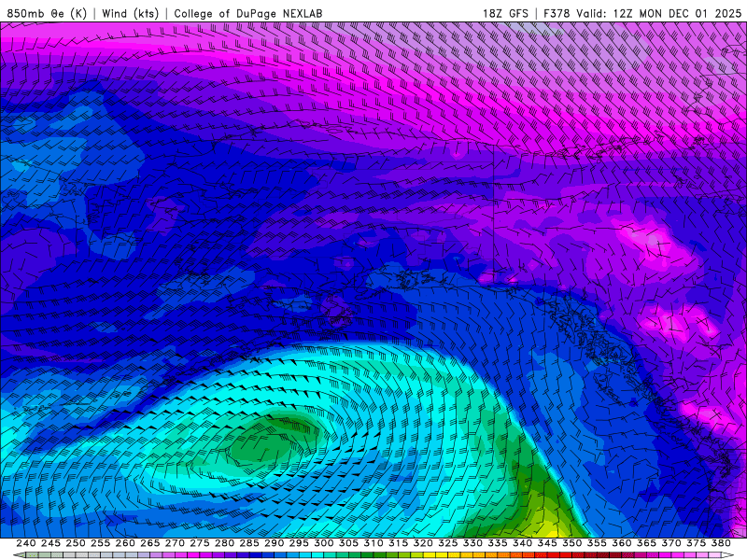Click the '18Z GFS' model run label

pos(505,13)
